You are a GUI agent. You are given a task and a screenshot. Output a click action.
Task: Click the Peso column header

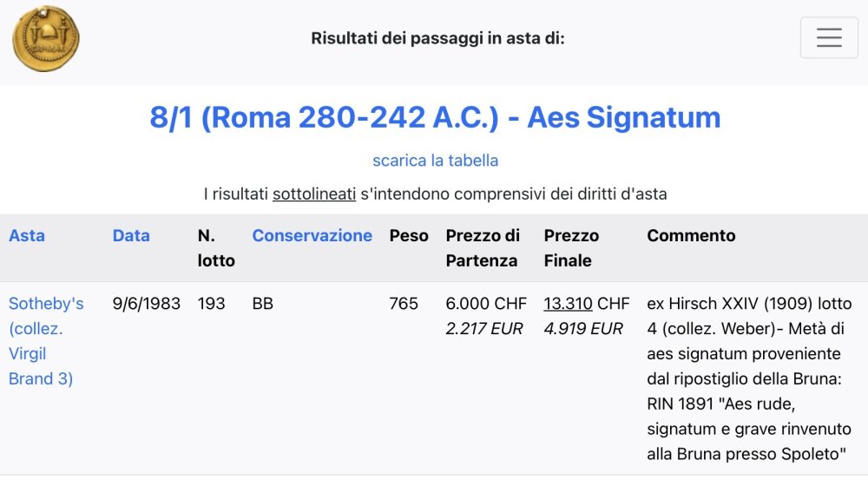pos(409,235)
